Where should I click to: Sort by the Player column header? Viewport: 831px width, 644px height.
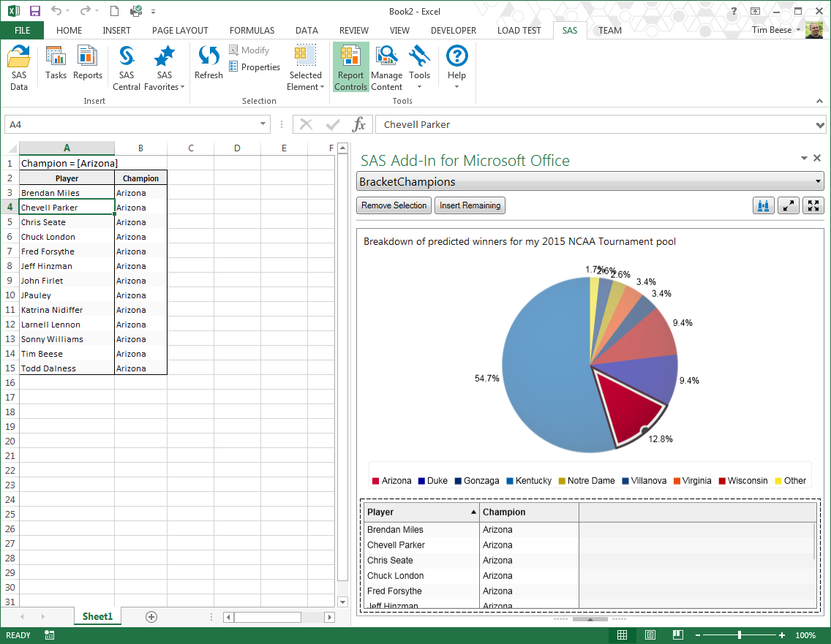pos(421,512)
